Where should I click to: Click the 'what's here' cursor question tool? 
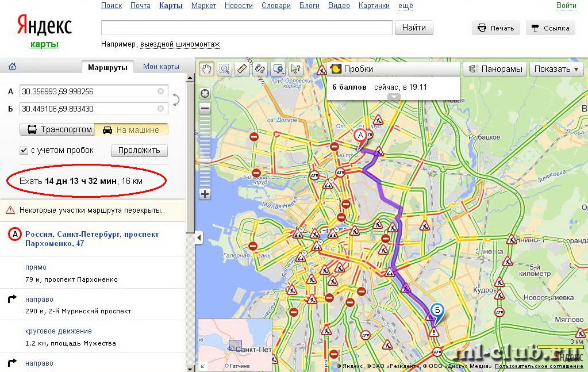[295, 69]
